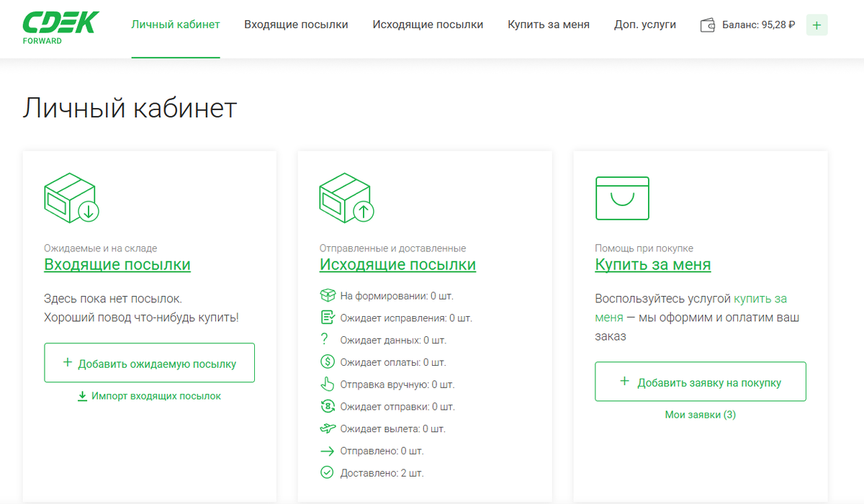Open the 'Личный кабинет' tab

point(176,24)
